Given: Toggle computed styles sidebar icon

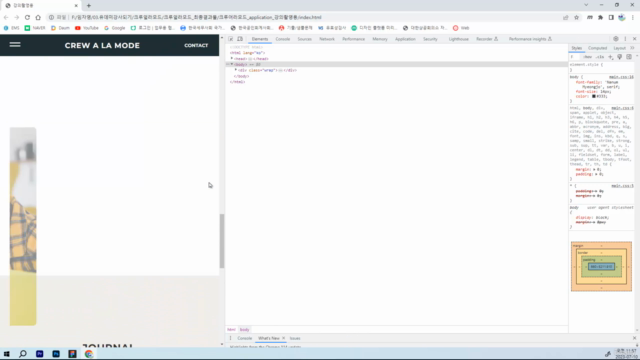Looking at the screenshot, I should 629,57.
